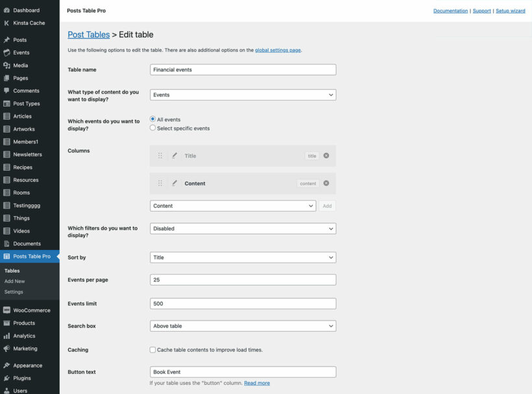532x394 pixels.
Task: Open the content type dropdown showing Events
Action: tap(243, 94)
